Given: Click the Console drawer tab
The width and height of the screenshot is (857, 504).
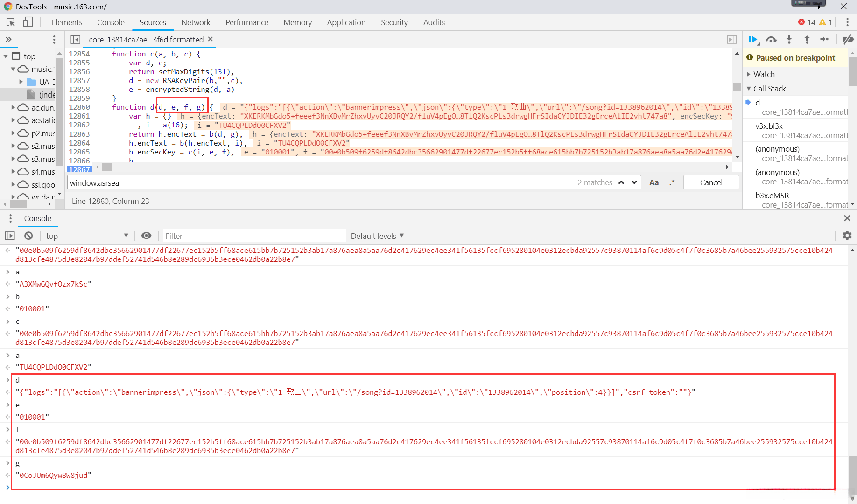Looking at the screenshot, I should [x=38, y=218].
